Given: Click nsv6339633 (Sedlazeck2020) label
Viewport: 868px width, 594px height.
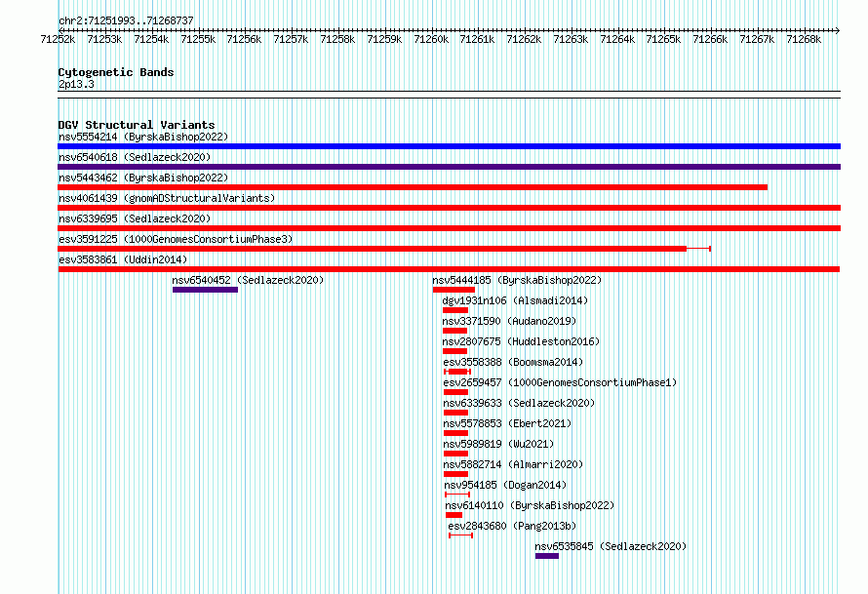Looking at the screenshot, I should (x=519, y=403).
